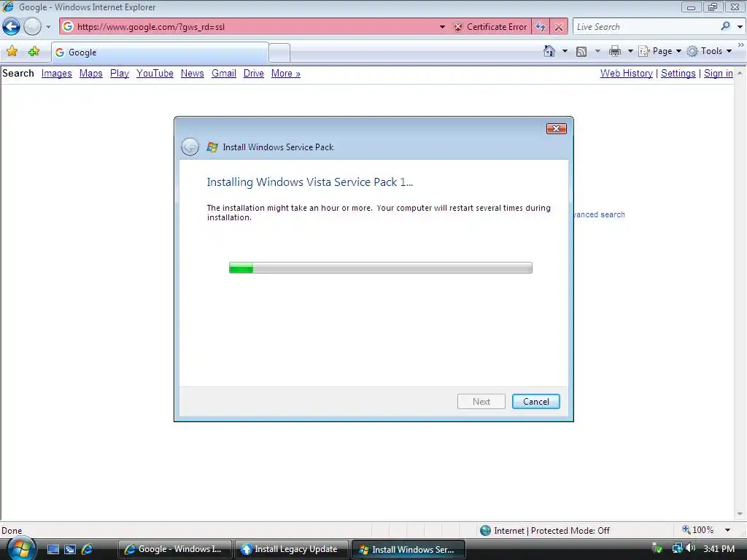Switch to Install Legacy Update taskbar button
The width and height of the screenshot is (747, 560).
point(291,549)
